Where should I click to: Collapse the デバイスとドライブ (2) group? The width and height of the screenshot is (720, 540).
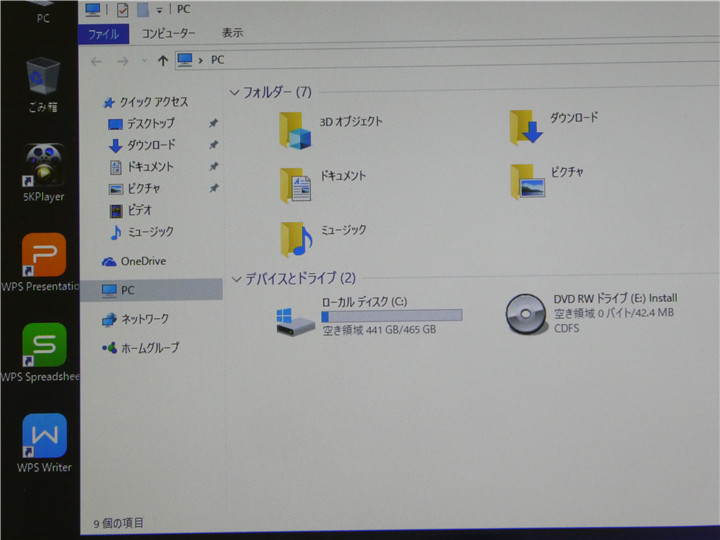(x=236, y=279)
